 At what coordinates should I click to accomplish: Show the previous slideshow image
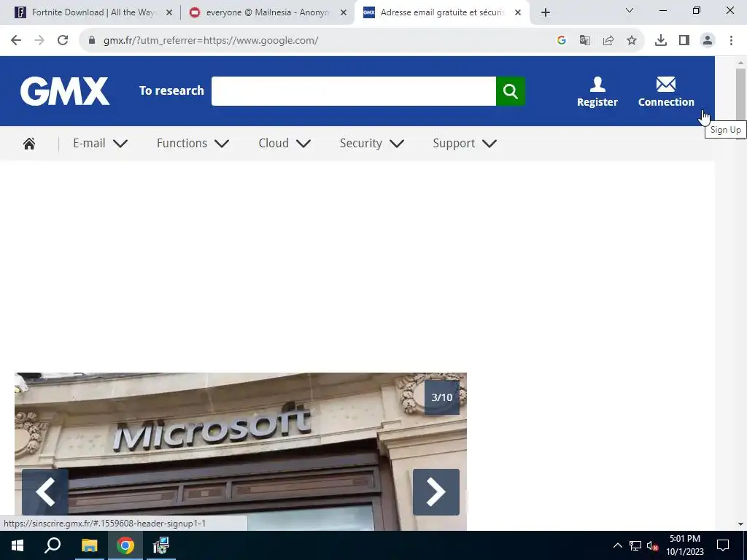(x=45, y=492)
